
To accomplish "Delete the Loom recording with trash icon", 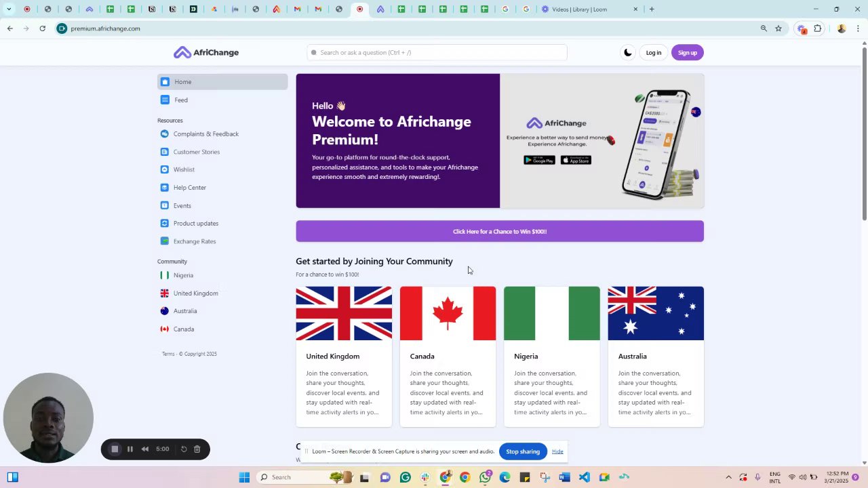I will 197,449.
